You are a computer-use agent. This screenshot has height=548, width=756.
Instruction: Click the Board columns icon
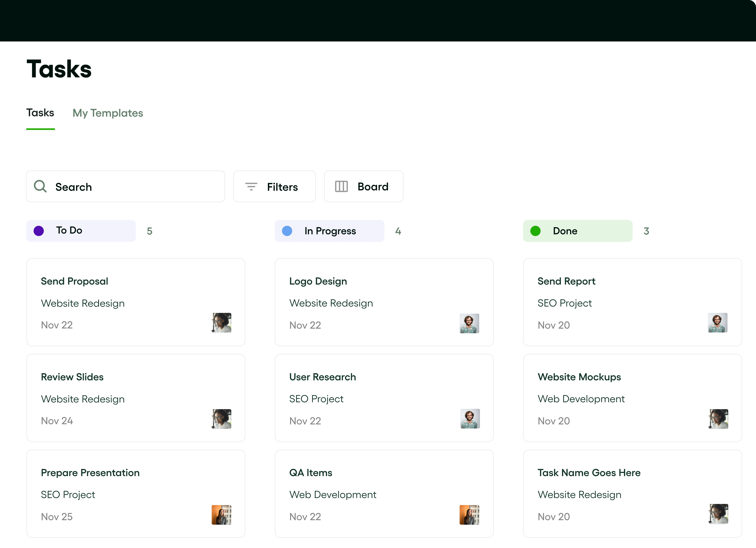[x=341, y=186]
